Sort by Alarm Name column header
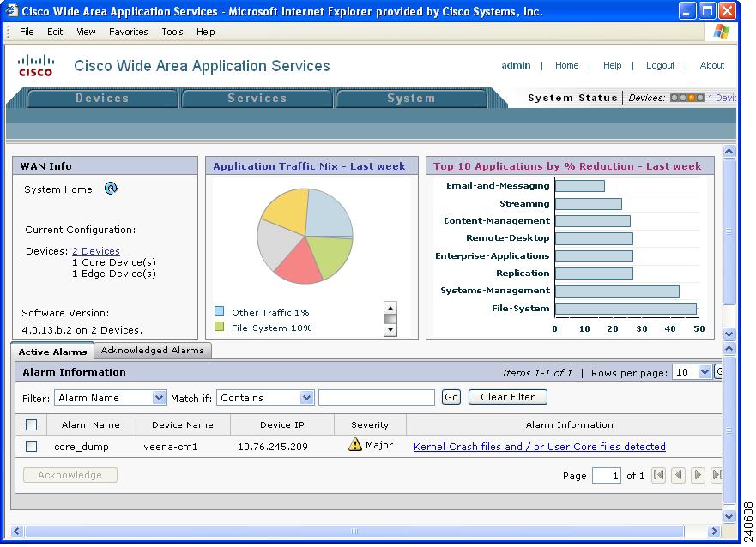This screenshot has height=547, width=756. (91, 424)
